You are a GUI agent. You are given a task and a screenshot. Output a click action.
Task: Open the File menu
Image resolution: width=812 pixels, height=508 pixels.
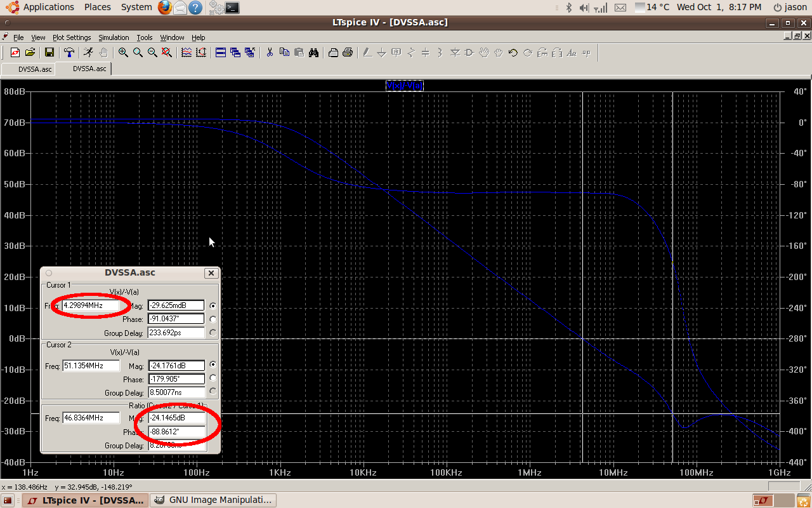click(18, 37)
